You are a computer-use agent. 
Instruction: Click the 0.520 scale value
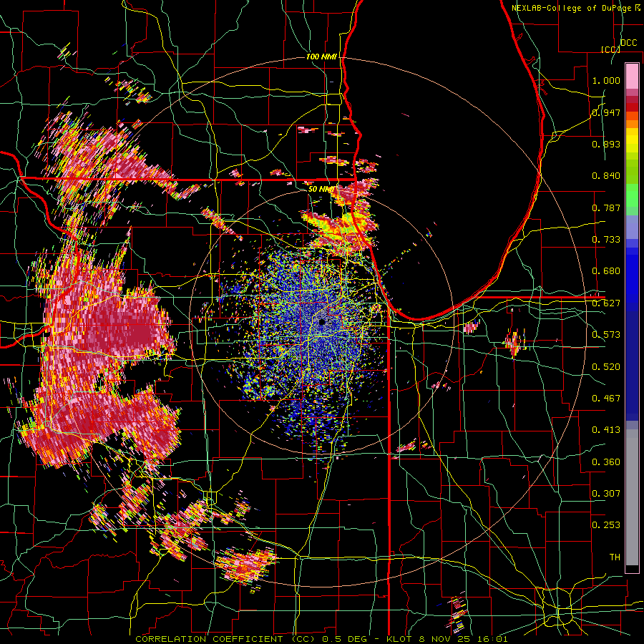pyautogui.click(x=606, y=367)
